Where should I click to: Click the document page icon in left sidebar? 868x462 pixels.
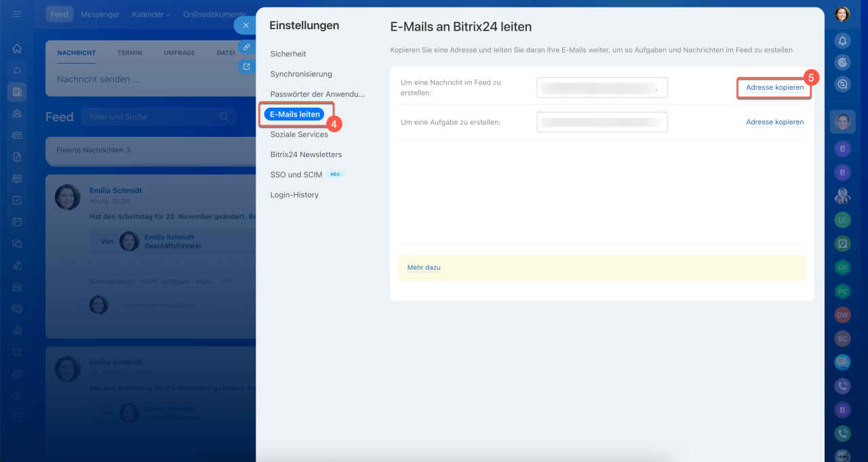point(17,156)
